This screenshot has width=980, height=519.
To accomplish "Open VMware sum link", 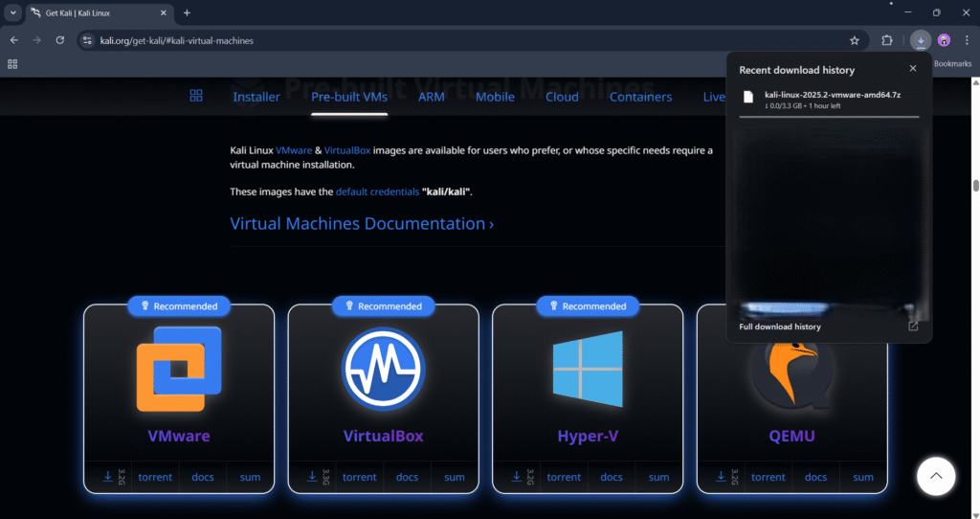I will click(250, 477).
